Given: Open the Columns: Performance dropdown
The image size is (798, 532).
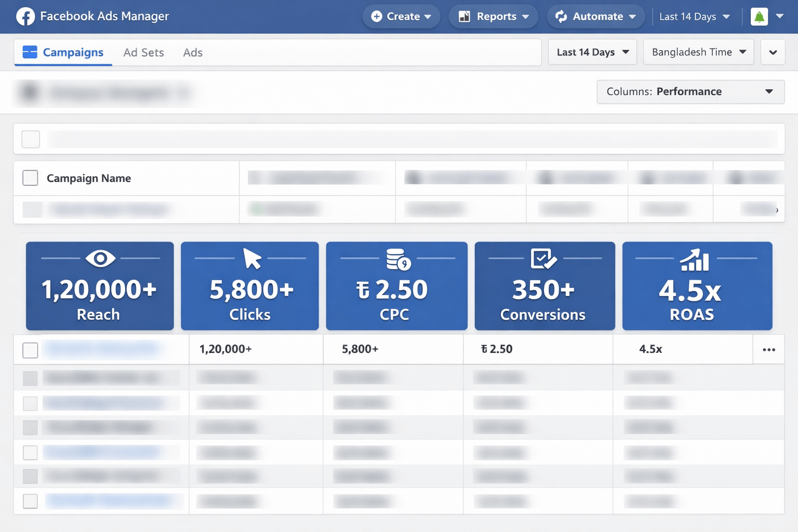Looking at the screenshot, I should coord(690,92).
